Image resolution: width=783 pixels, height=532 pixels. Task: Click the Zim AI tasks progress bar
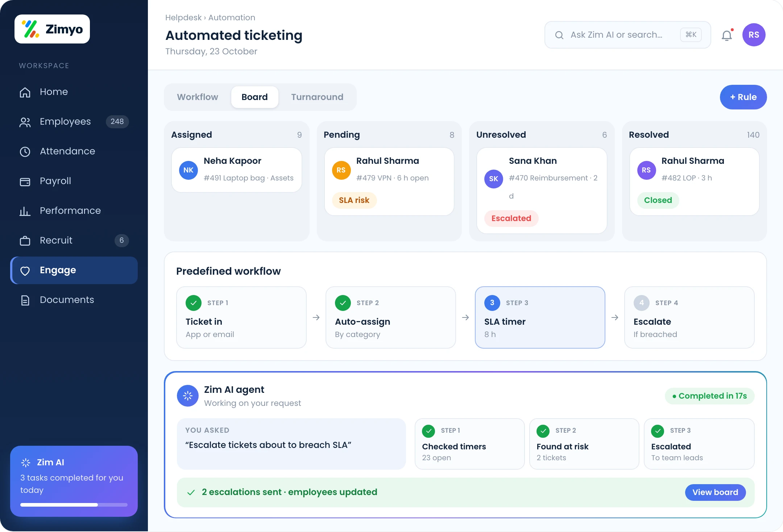point(74,504)
